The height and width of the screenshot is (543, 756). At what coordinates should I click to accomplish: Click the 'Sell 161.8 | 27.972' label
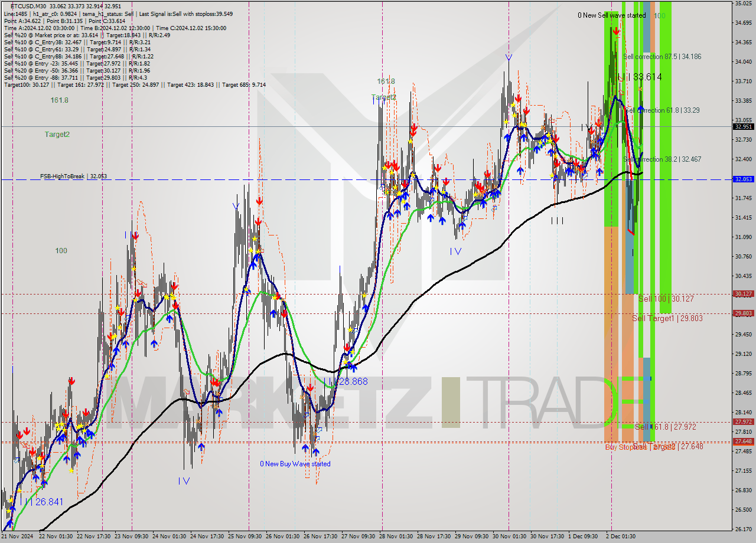[665, 427]
